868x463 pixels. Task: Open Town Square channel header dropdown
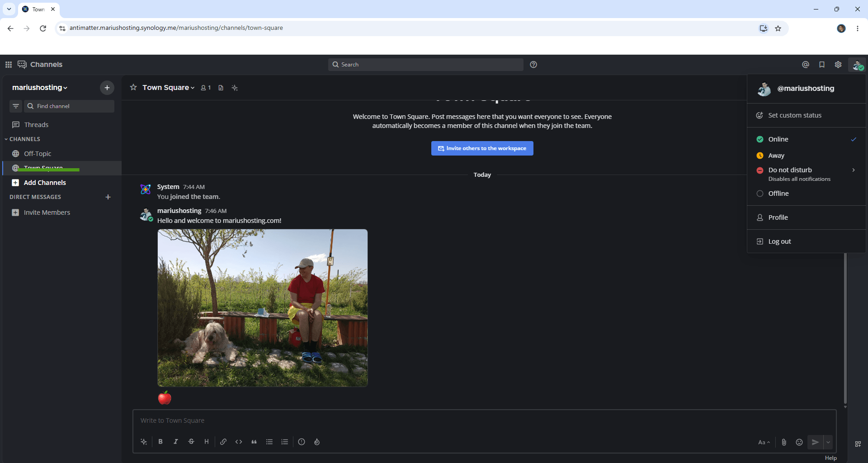(x=168, y=88)
